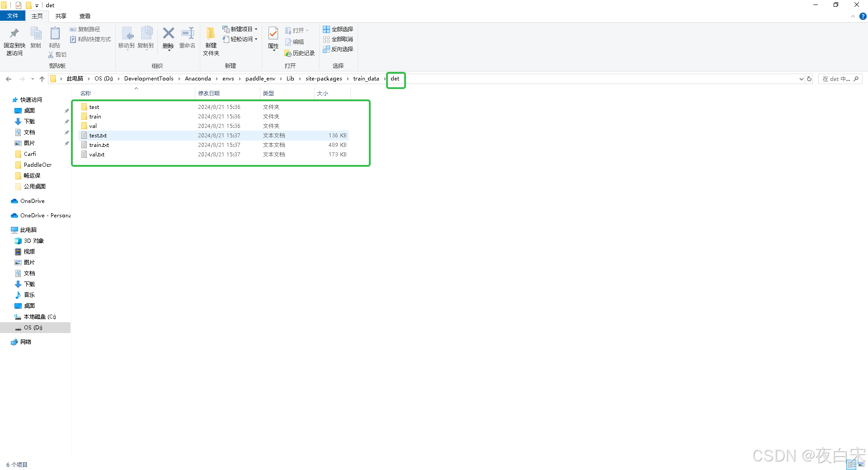
Task: Click the Rename icon (重命名)
Action: point(188,33)
